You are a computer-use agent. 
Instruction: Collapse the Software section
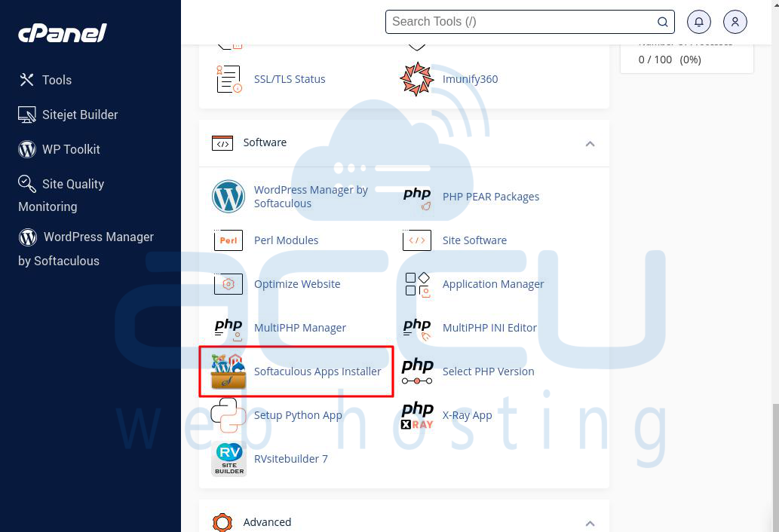[x=590, y=143]
